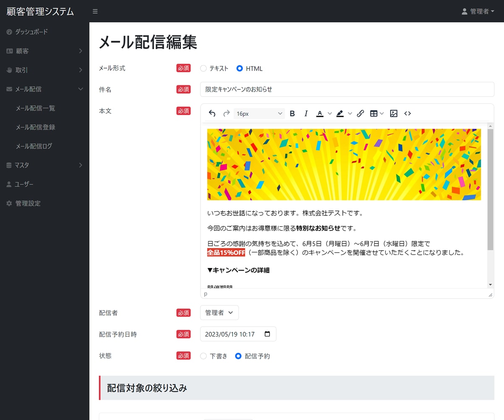
Task: Click the メール配信 envelope icon
Action: [9, 89]
